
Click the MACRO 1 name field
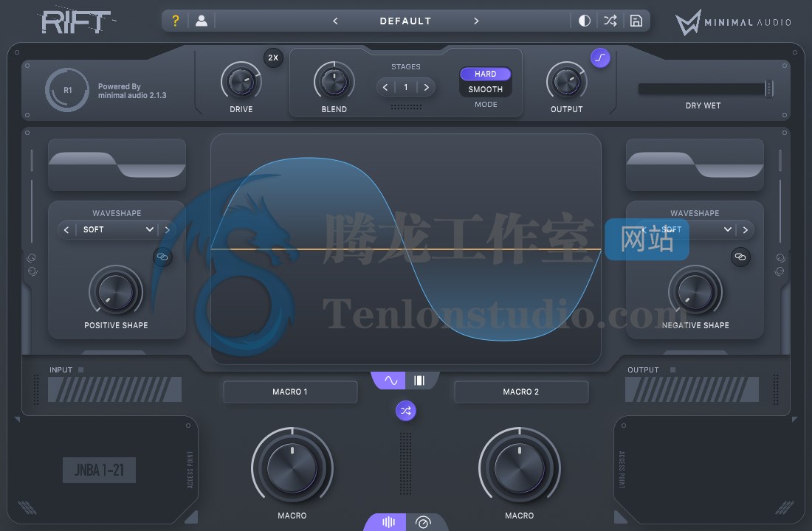(x=290, y=392)
